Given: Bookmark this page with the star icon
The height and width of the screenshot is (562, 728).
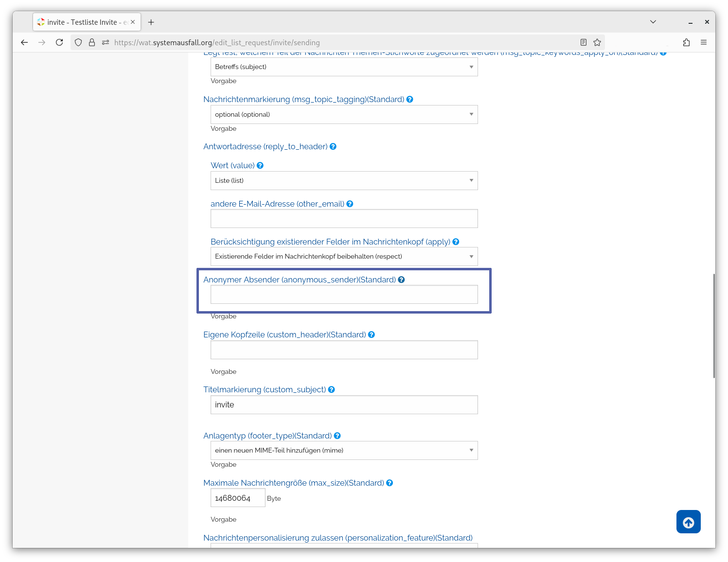Looking at the screenshot, I should point(597,42).
